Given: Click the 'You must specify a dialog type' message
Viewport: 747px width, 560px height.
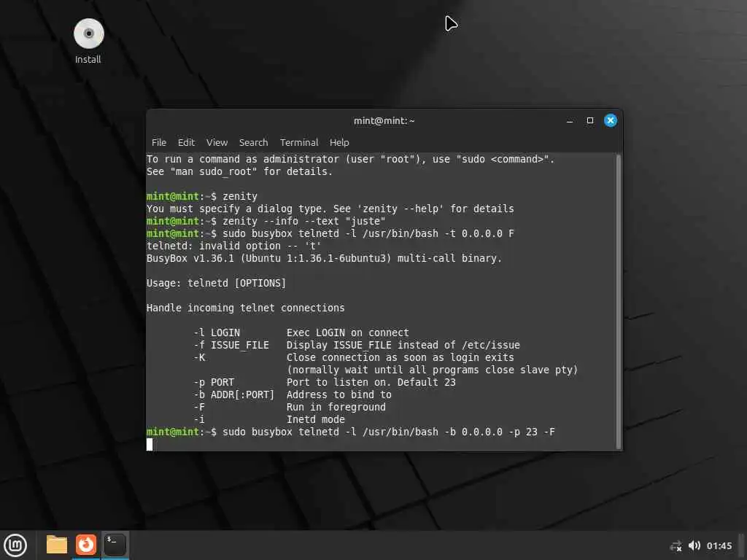Looking at the screenshot, I should coord(330,209).
